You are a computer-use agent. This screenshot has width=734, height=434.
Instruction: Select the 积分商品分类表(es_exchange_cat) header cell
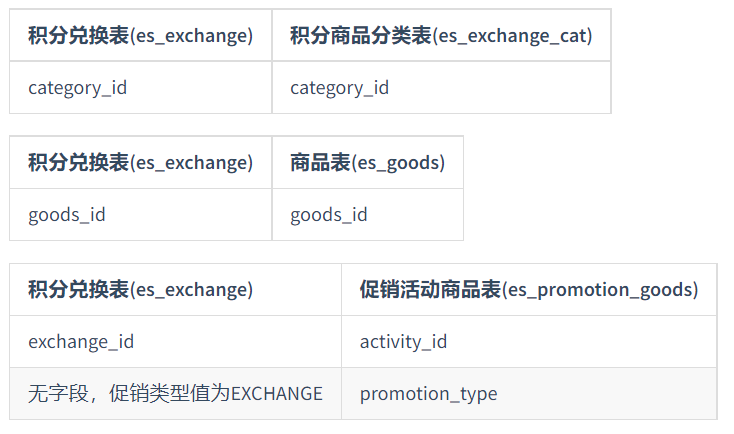(441, 35)
